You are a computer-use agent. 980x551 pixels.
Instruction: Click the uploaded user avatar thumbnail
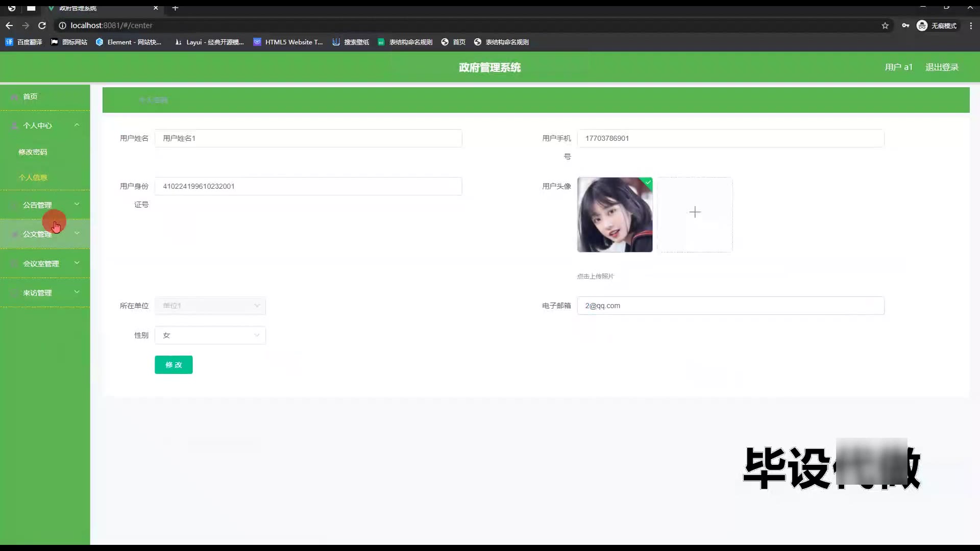615,214
